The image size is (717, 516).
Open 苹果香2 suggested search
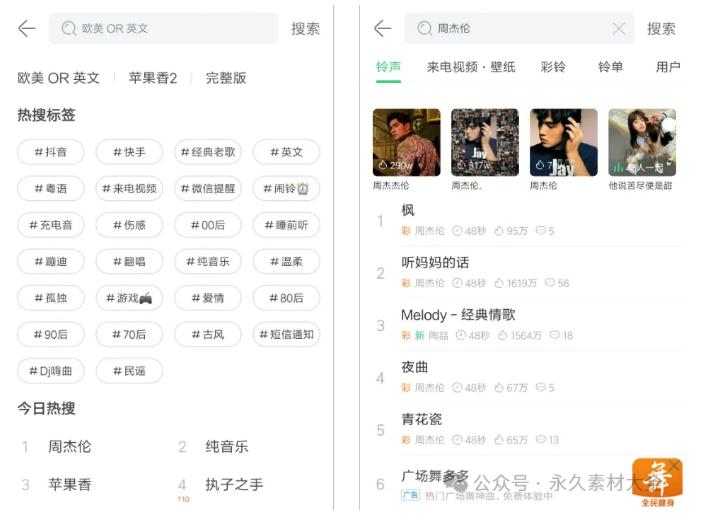pyautogui.click(x=153, y=78)
